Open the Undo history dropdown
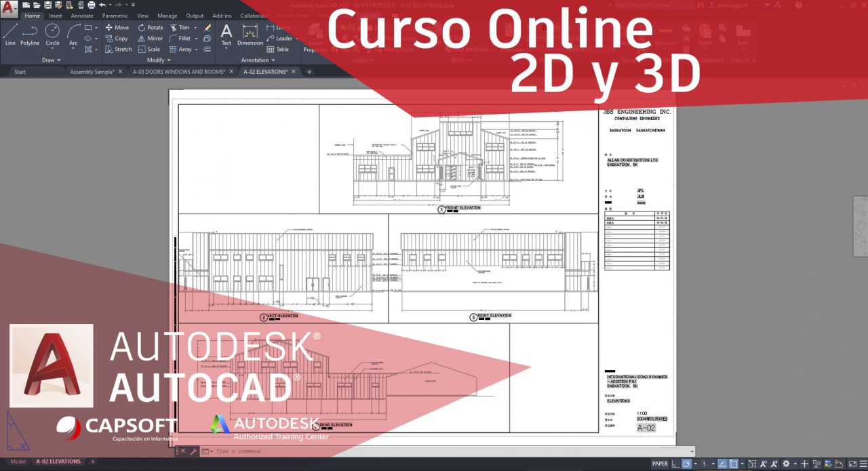 (x=110, y=5)
